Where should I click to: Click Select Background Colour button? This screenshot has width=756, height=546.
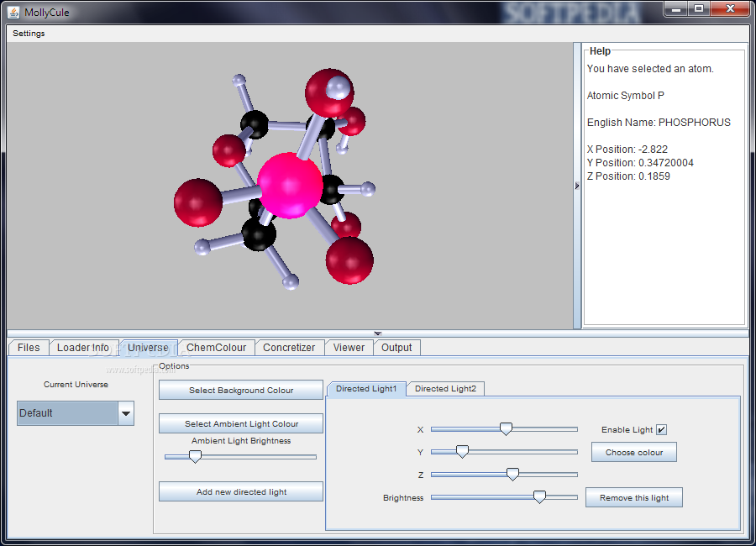(241, 391)
